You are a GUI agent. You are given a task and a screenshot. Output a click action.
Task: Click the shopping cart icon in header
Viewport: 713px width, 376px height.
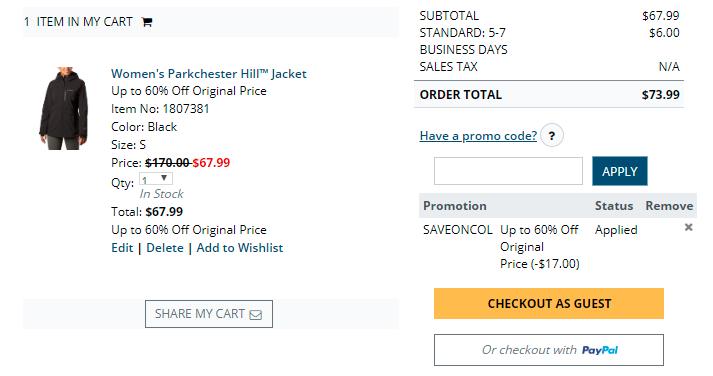click(146, 22)
